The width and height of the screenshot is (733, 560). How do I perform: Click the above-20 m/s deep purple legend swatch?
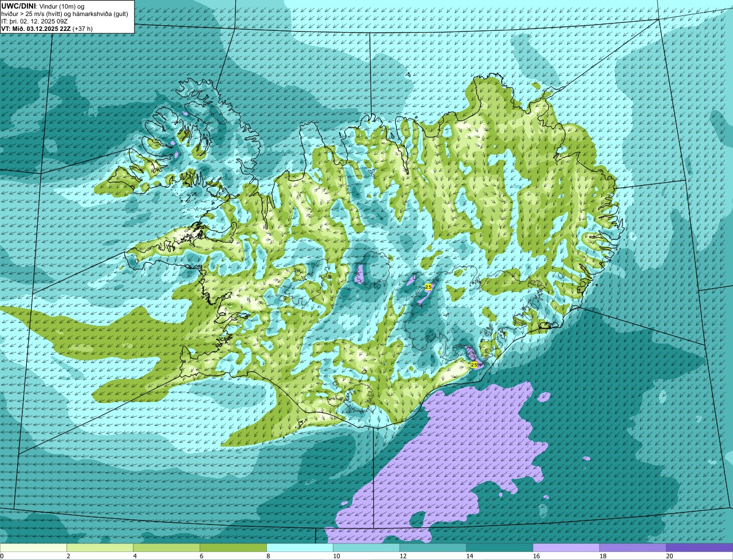(700, 547)
